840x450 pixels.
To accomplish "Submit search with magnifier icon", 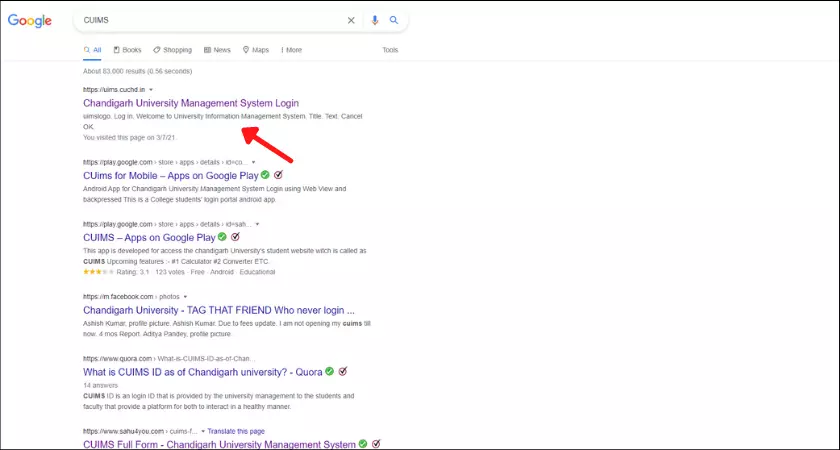I will [x=394, y=20].
